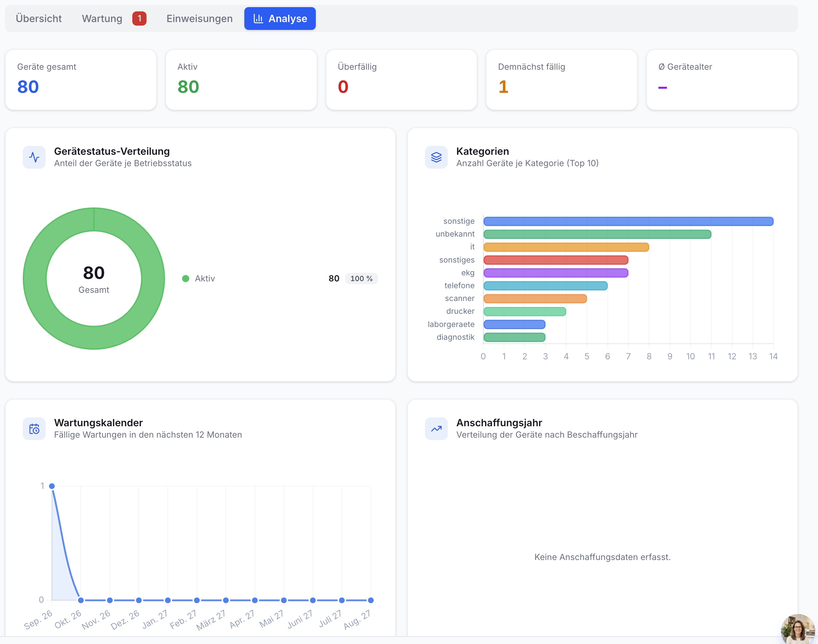Viewport: 818px width, 644px height.
Task: Click the green Aktiv legend dot
Action: coord(185,279)
